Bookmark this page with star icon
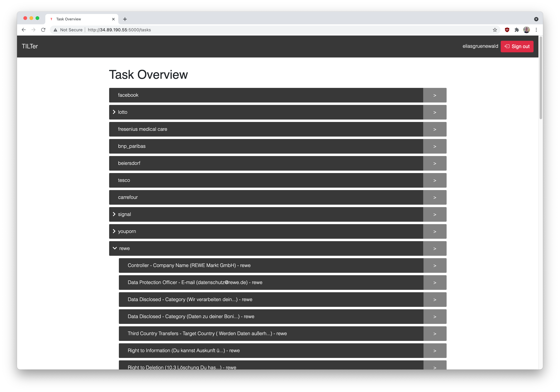Image resolution: width=560 pixels, height=392 pixels. [495, 30]
